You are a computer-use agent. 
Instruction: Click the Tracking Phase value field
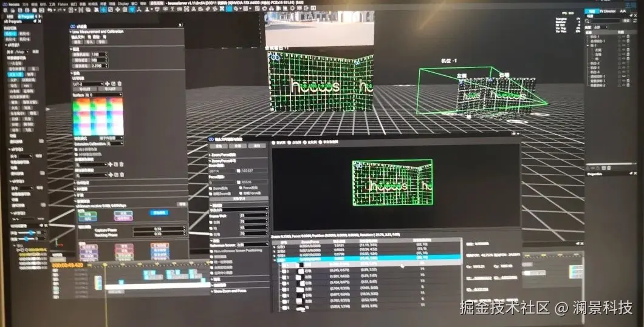pos(159,234)
